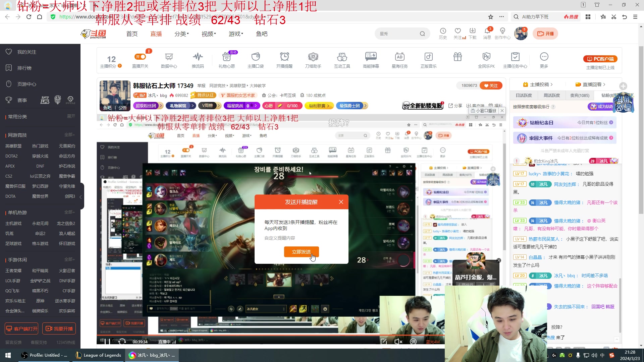644x362 pixels.
Task: Click 客户端打开 button in sidebar
Action: tap(22, 329)
